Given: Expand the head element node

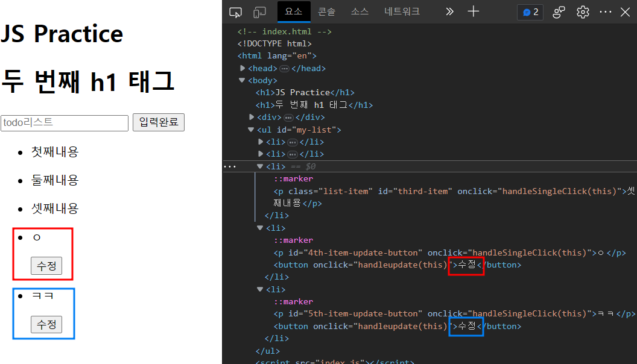Looking at the screenshot, I should click(242, 68).
